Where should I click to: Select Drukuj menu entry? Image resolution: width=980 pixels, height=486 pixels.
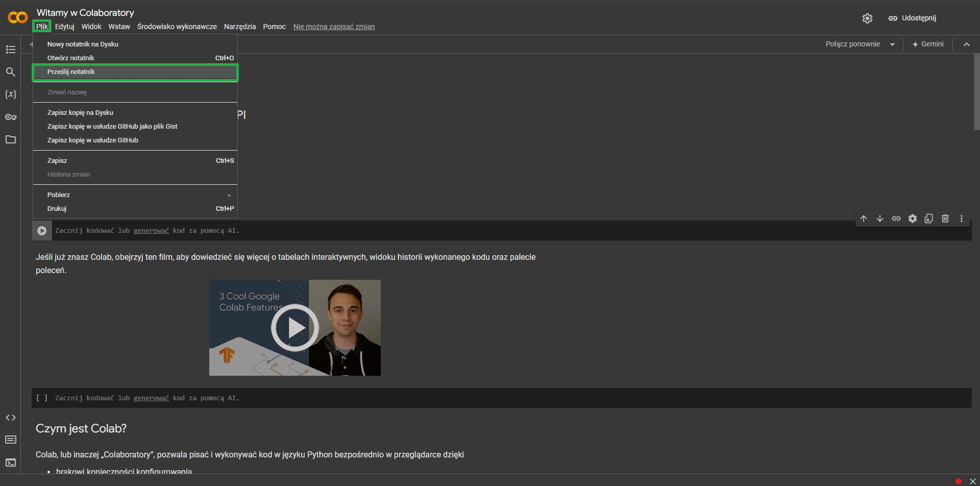[x=135, y=209]
